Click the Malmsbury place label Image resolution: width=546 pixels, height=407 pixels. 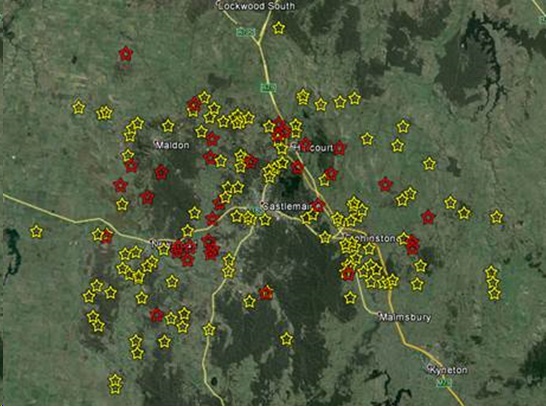(x=405, y=317)
